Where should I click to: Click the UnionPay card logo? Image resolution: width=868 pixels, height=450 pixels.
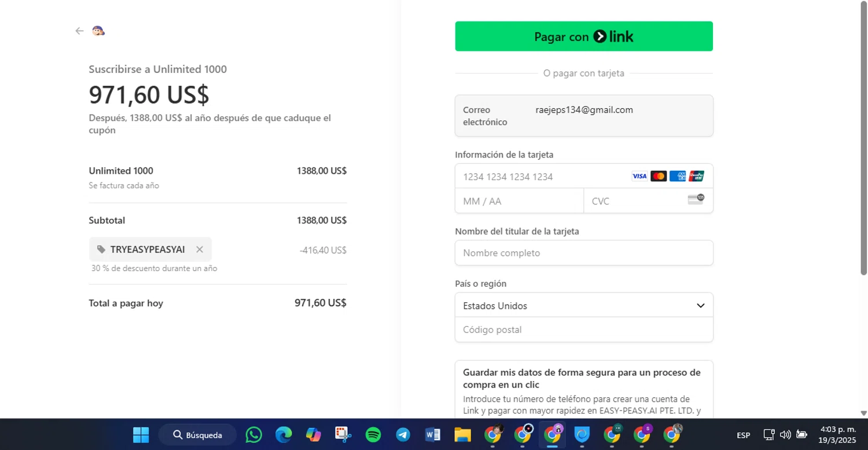pyautogui.click(x=697, y=176)
